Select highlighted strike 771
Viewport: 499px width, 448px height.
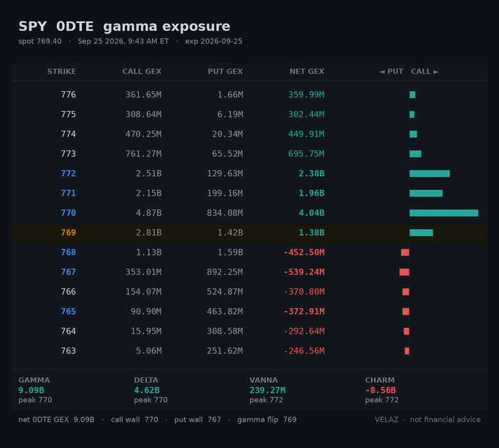68,193
